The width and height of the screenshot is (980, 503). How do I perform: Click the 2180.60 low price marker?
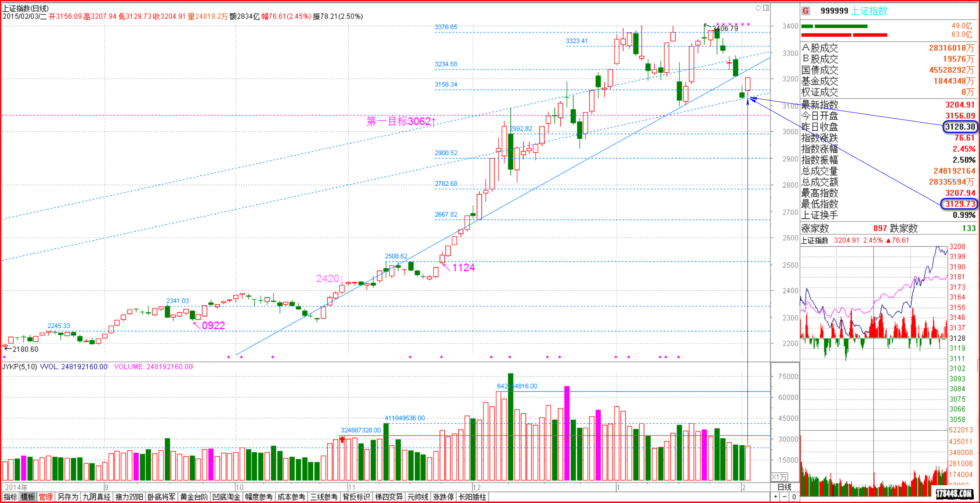[x=26, y=350]
